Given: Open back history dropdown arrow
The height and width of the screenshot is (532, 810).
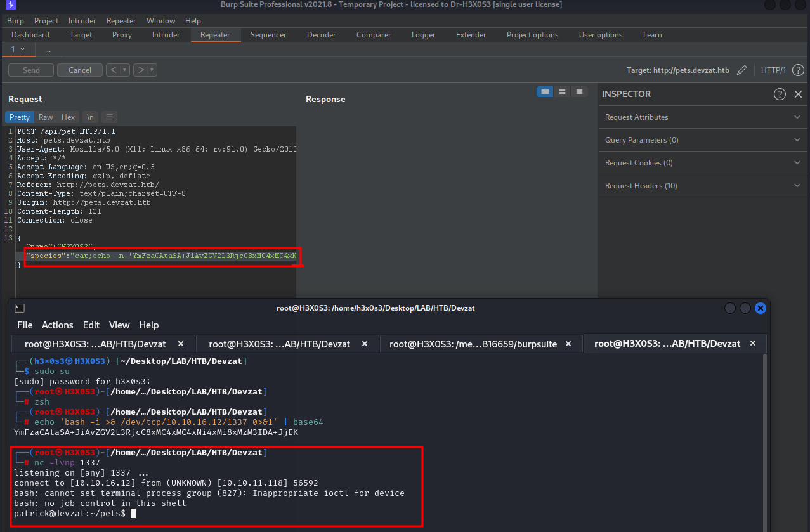Looking at the screenshot, I should pyautogui.click(x=125, y=70).
